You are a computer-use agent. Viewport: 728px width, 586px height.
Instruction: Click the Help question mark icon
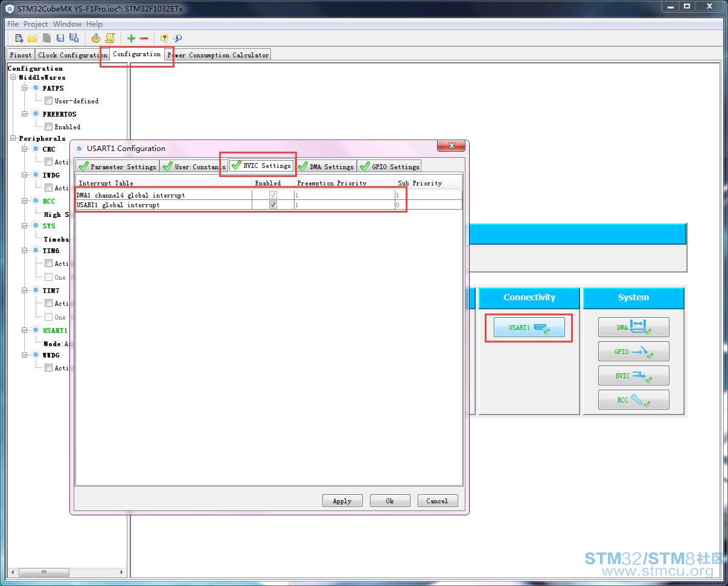click(x=164, y=38)
